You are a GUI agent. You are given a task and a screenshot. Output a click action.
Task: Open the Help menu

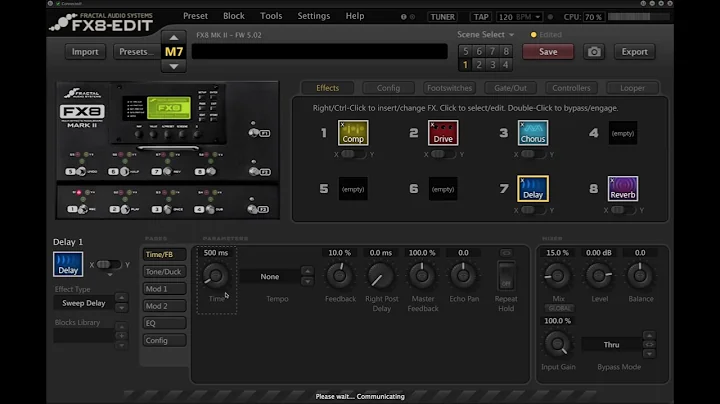354,16
